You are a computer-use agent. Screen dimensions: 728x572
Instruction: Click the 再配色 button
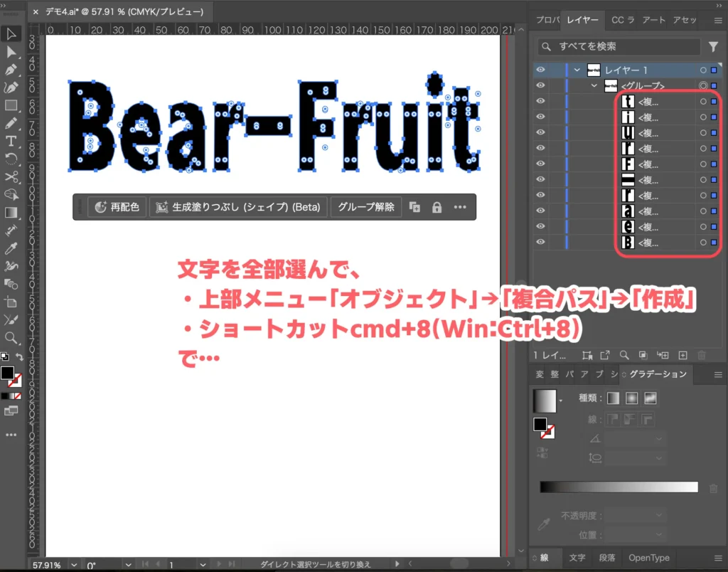[x=117, y=207]
